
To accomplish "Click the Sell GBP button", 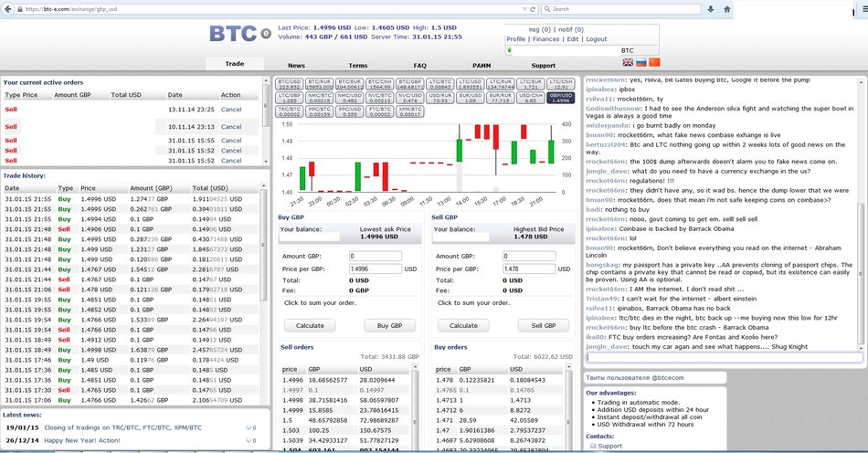I will tap(544, 326).
